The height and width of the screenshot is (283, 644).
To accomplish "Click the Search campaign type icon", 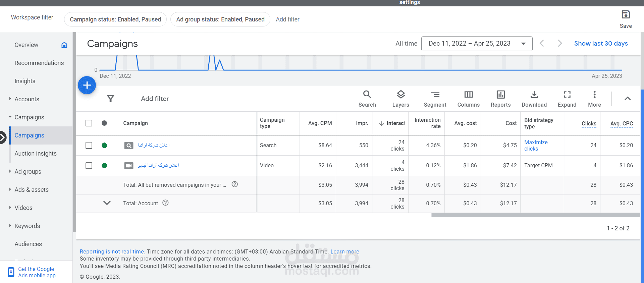I will pyautogui.click(x=129, y=146).
